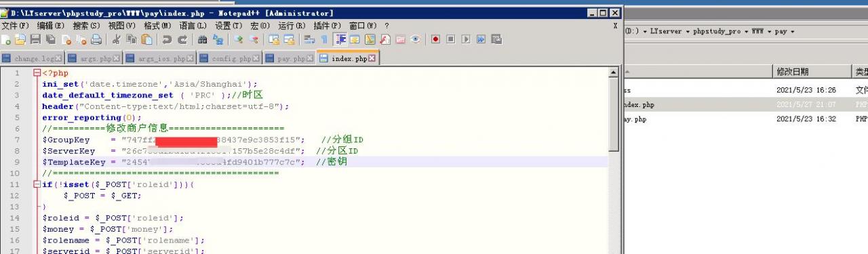Click line 5 error_reporting(0) text
Viewport: 868px width, 254px height.
92,117
